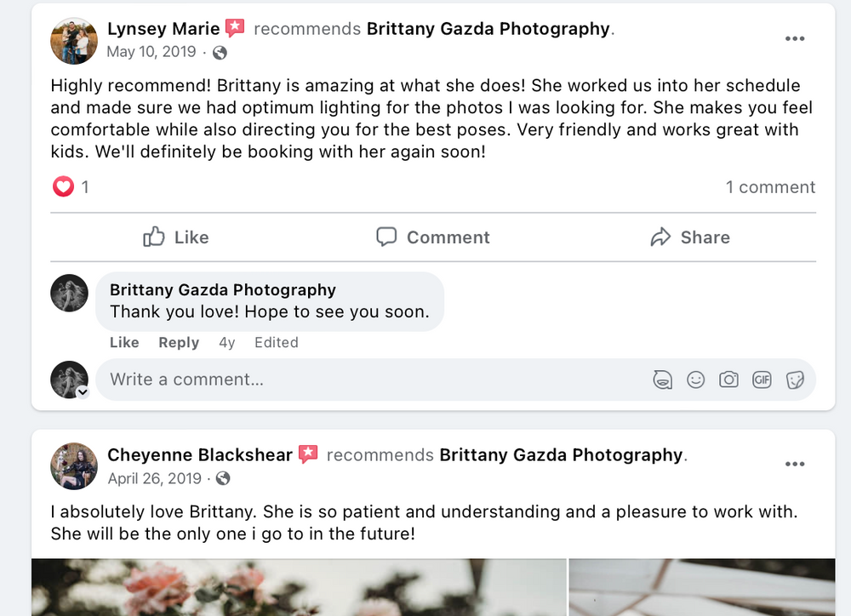Open options menu for Lynsey Marie's recommendation

pyautogui.click(x=795, y=38)
